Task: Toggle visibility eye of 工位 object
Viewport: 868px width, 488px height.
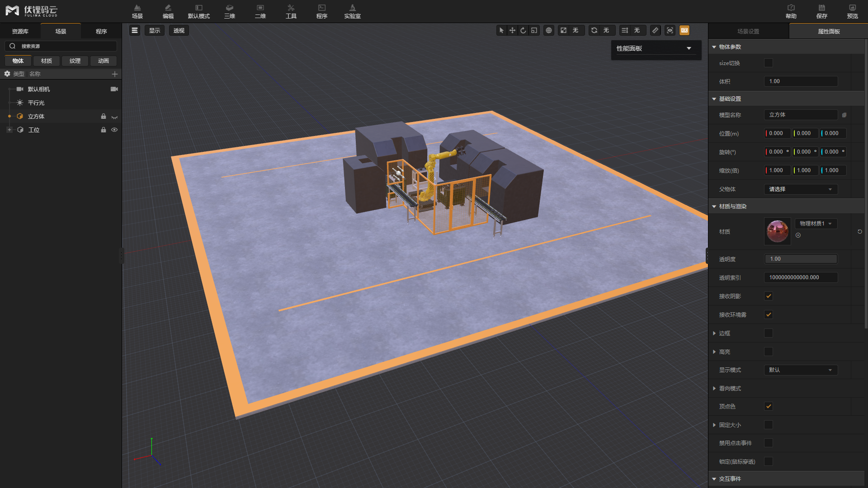Action: click(x=114, y=130)
